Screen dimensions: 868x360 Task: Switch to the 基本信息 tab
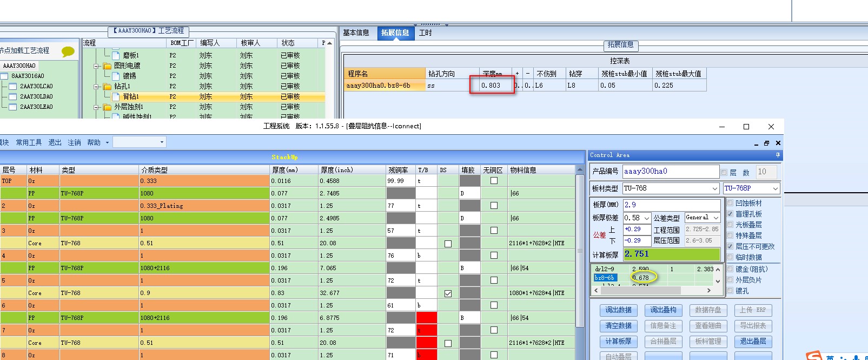[356, 33]
